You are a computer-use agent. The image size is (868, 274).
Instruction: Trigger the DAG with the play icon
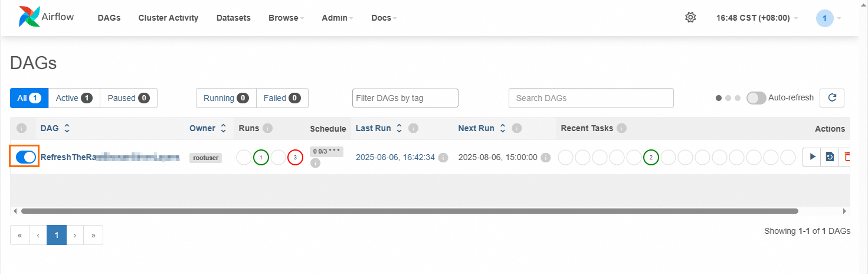click(812, 157)
